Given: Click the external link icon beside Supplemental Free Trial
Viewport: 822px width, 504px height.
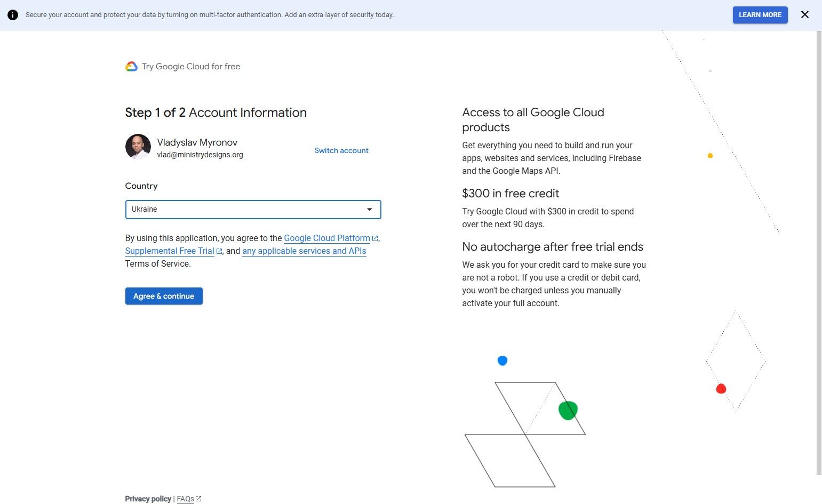Looking at the screenshot, I should click(x=219, y=251).
